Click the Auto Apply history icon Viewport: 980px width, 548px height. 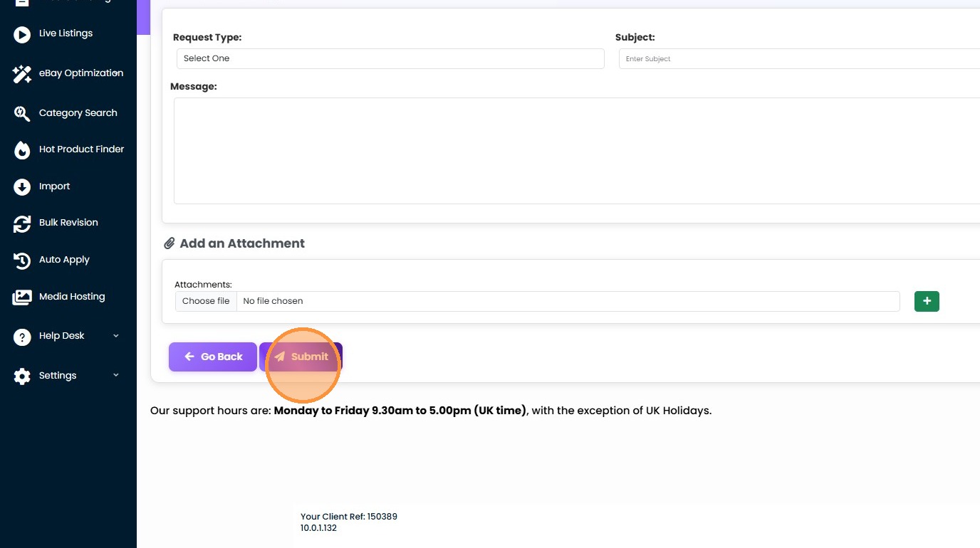click(x=22, y=260)
